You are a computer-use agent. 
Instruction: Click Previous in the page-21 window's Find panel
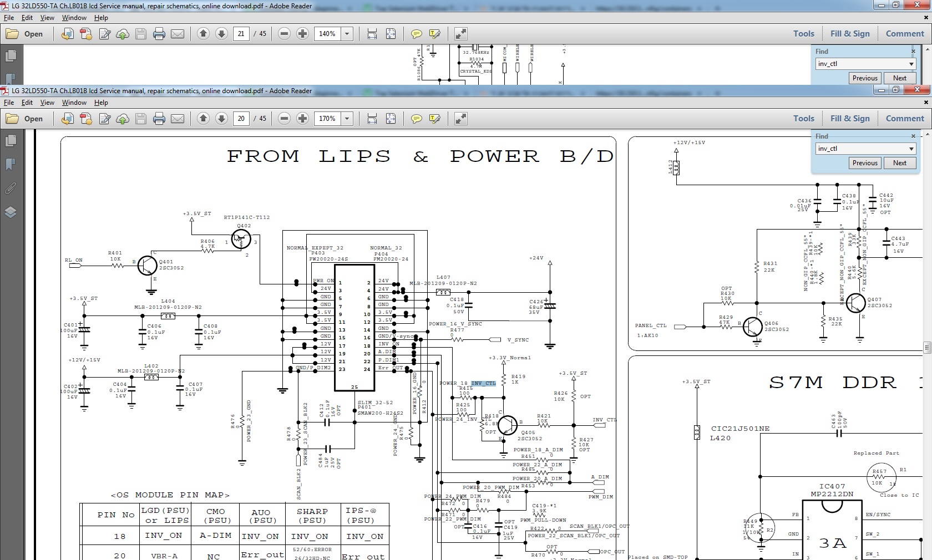point(864,78)
